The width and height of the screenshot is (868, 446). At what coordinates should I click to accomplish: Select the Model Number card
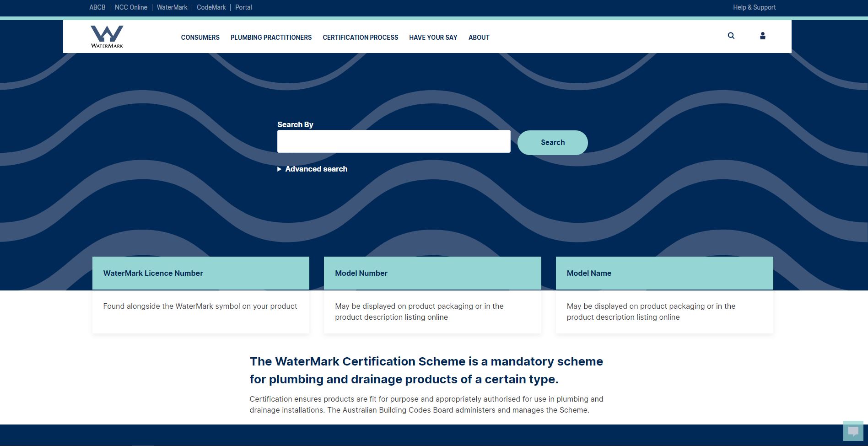tap(432, 293)
